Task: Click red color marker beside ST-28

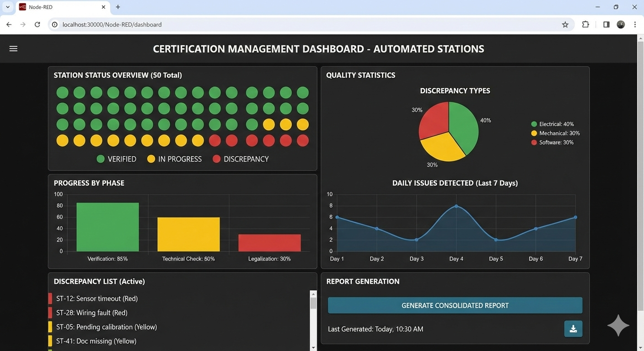Action: click(50, 313)
